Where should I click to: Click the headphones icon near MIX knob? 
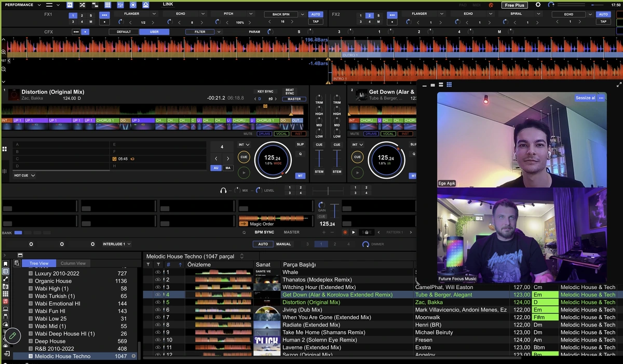(223, 191)
